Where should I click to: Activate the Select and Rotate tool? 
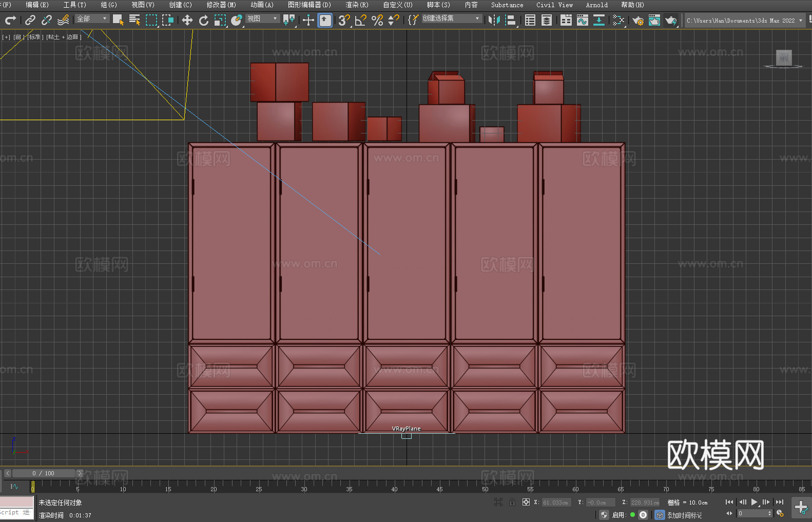(x=204, y=20)
